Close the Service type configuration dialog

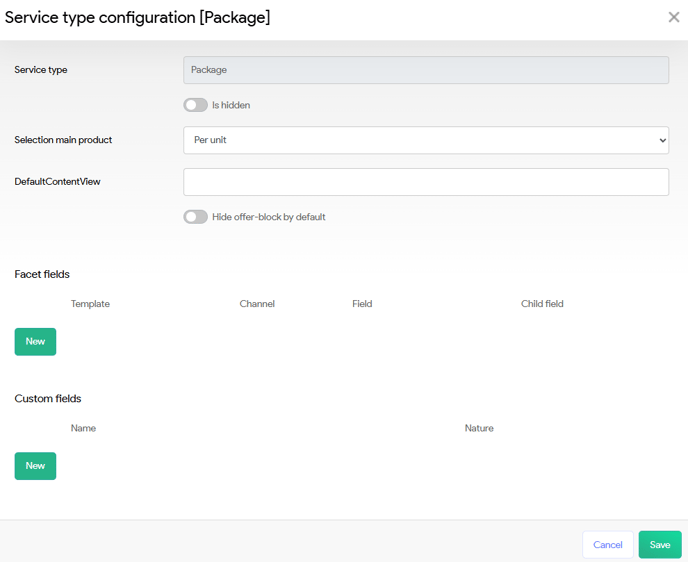coord(673,17)
